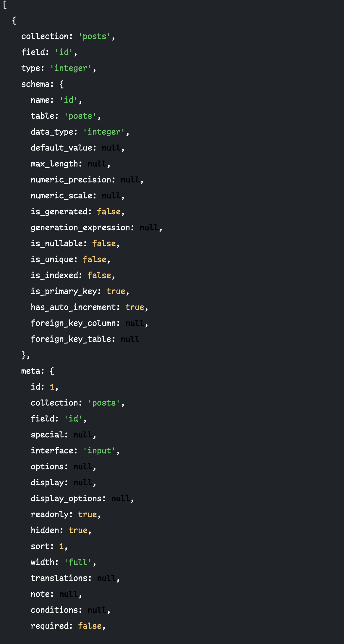This screenshot has width=344, height=644.
Task: Click the is_generated false value
Action: click(108, 212)
